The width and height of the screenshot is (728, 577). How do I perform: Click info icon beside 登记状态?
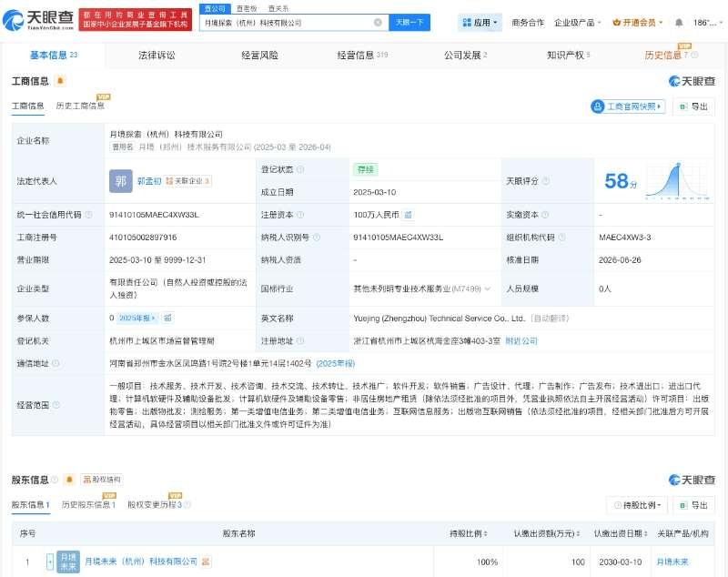point(300,169)
